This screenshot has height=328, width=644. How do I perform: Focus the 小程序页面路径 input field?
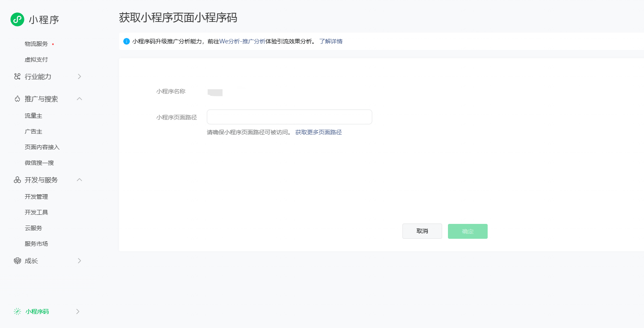290,117
